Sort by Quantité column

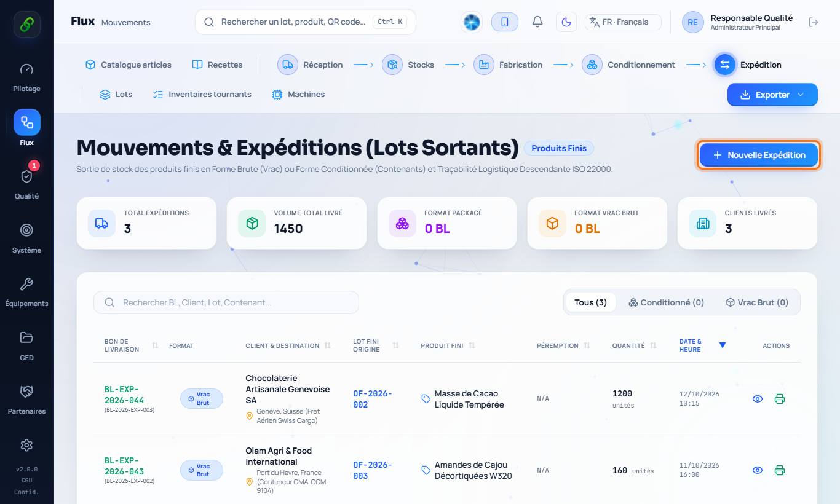click(634, 345)
